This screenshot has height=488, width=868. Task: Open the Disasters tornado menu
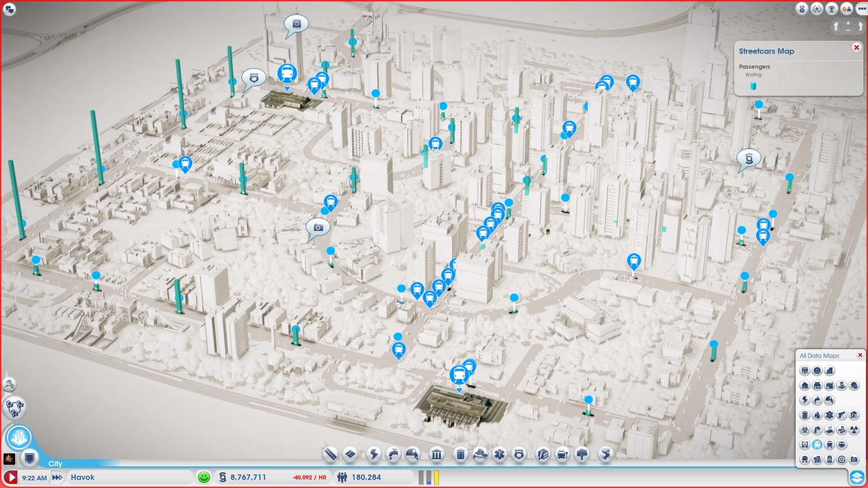point(606,454)
